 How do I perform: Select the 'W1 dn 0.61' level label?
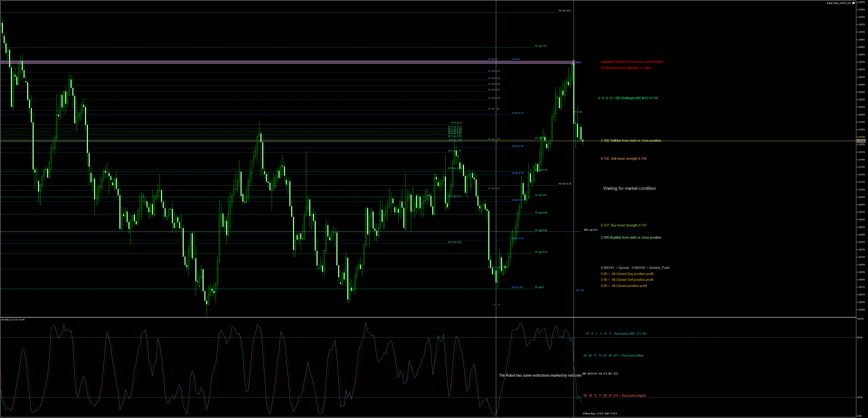565,11
